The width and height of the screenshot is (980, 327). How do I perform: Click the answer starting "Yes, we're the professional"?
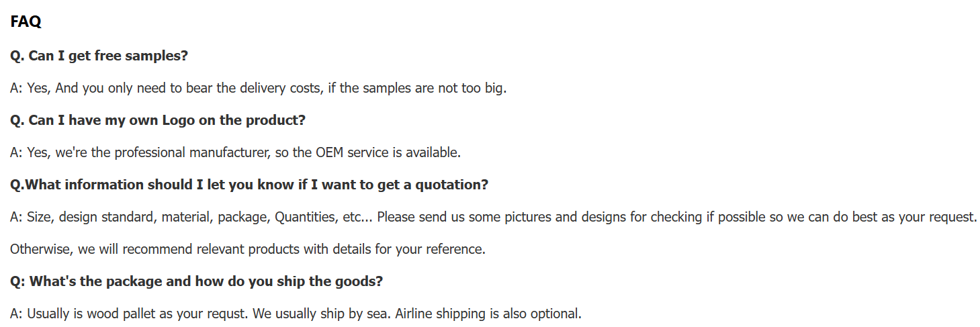click(x=235, y=153)
